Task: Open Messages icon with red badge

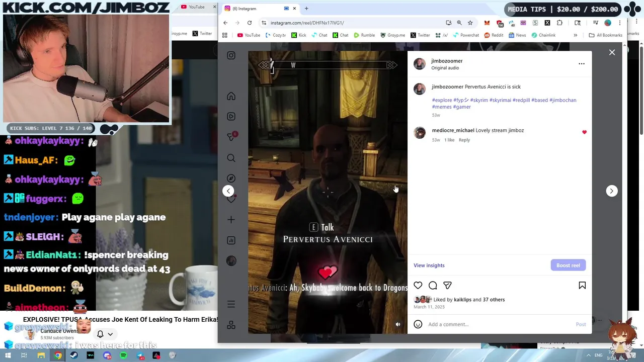Action: pos(231,137)
